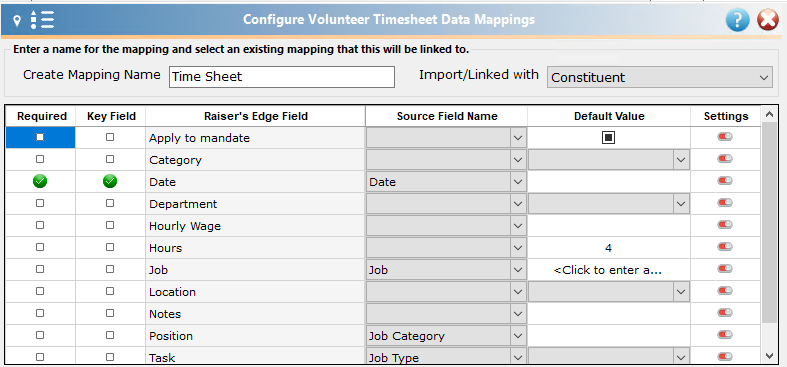
Task: Click the scroll down arrow of the grid
Action: [x=769, y=355]
